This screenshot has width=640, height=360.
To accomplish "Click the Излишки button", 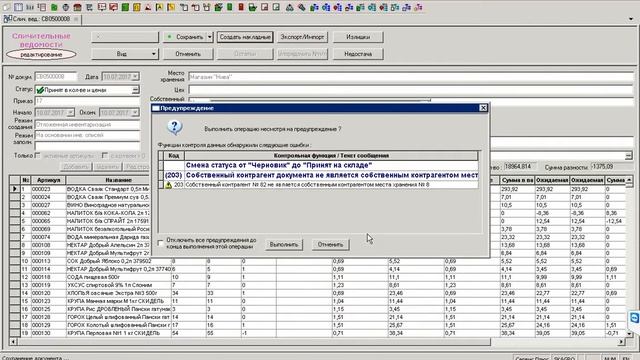I will coord(358,37).
